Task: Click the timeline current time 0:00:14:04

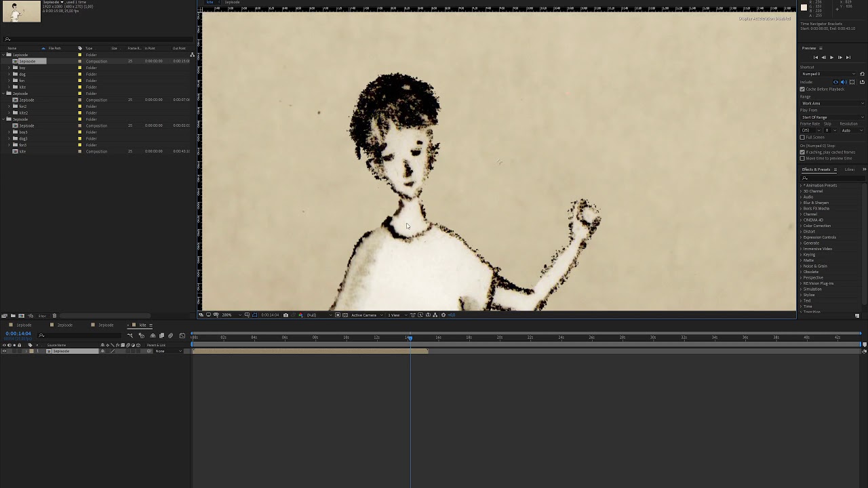Action: pyautogui.click(x=18, y=333)
